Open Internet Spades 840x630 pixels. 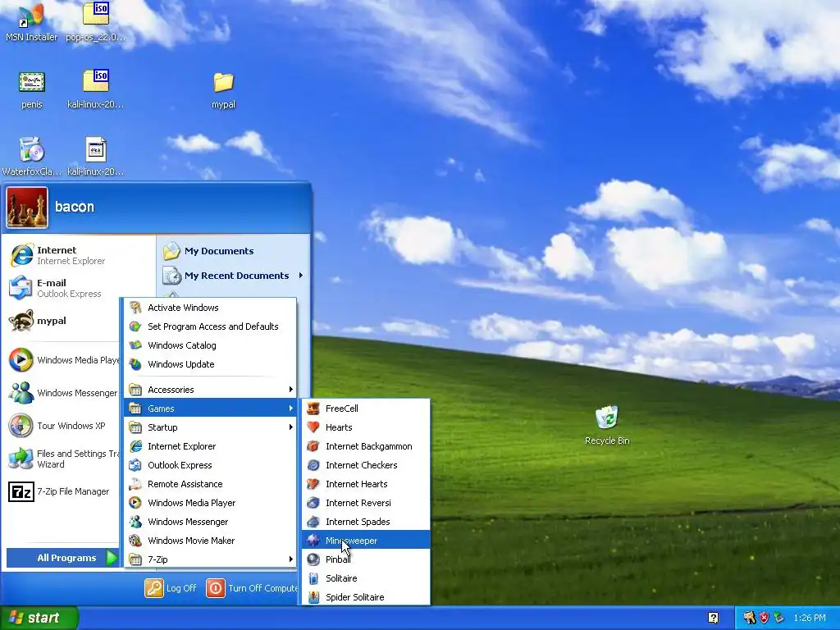(x=366, y=522)
